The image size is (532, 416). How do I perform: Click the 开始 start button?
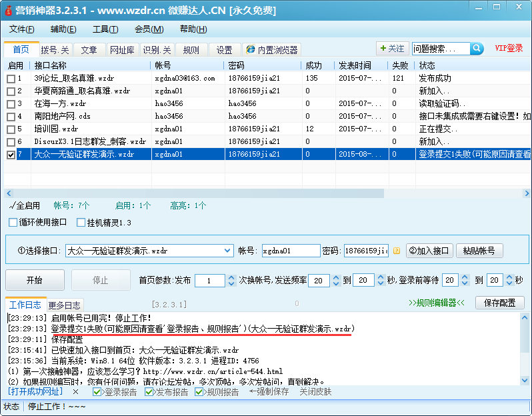(35, 280)
